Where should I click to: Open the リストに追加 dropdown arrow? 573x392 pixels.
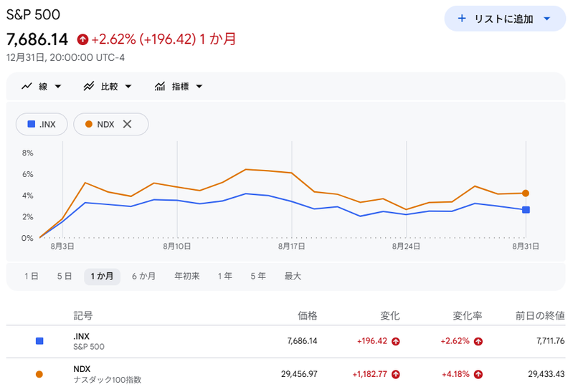coord(546,19)
